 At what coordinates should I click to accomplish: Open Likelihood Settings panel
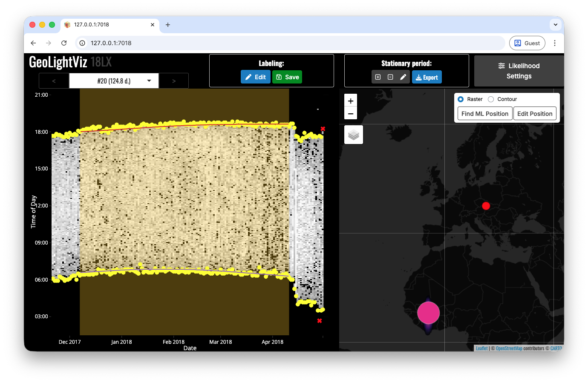click(519, 71)
